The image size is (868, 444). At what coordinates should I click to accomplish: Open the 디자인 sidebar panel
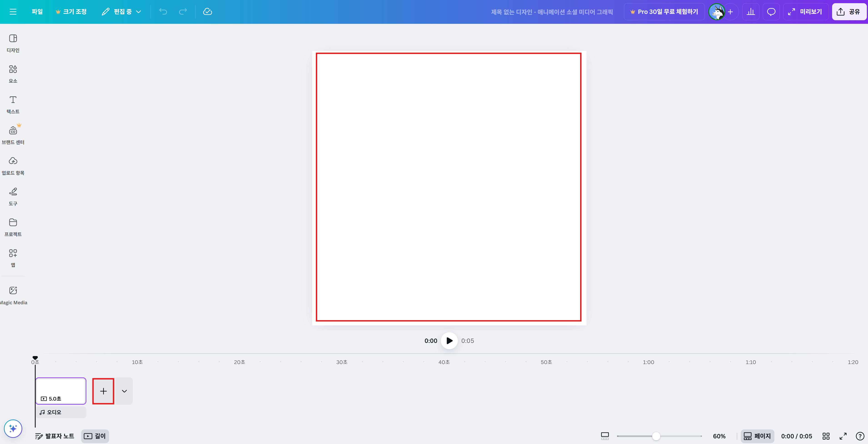click(x=13, y=43)
